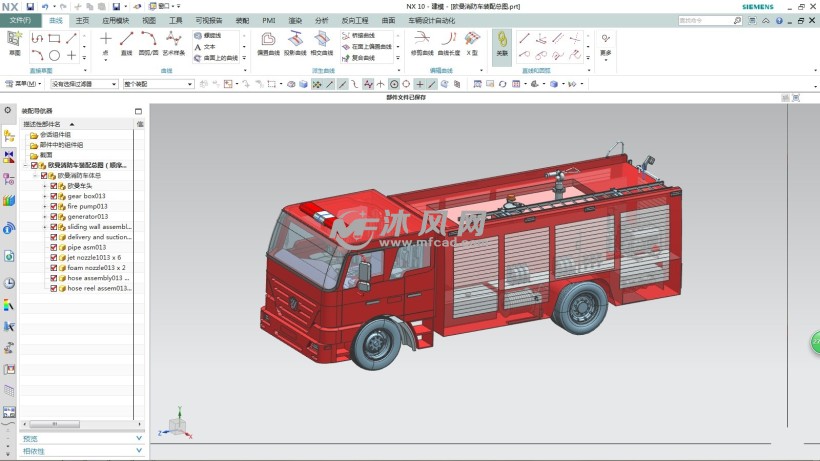The image size is (820, 461).
Task: Select the hose assembly013 tree item
Action: (x=98, y=278)
